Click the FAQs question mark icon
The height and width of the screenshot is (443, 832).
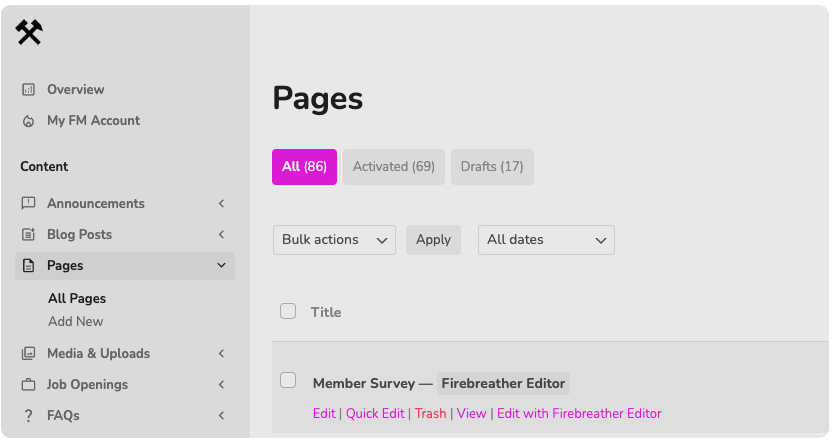(28, 415)
